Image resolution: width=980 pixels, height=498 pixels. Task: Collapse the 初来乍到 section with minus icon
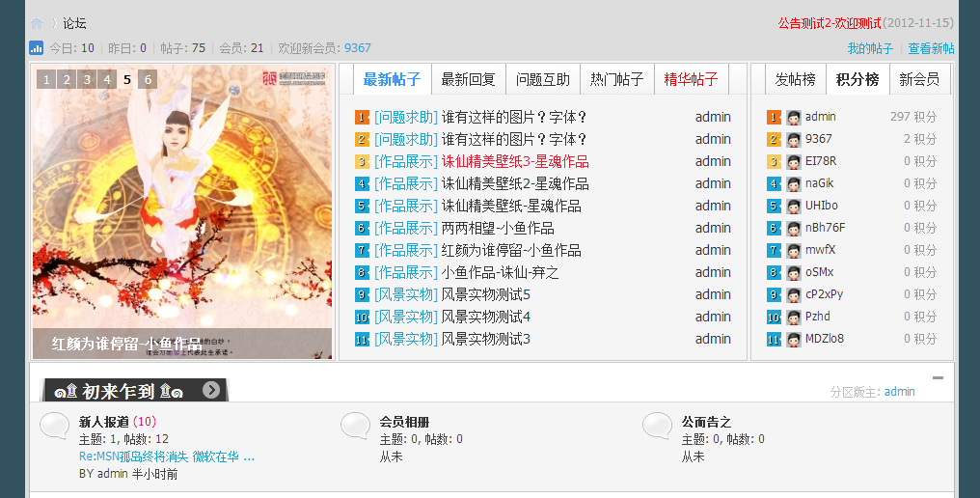point(938,378)
